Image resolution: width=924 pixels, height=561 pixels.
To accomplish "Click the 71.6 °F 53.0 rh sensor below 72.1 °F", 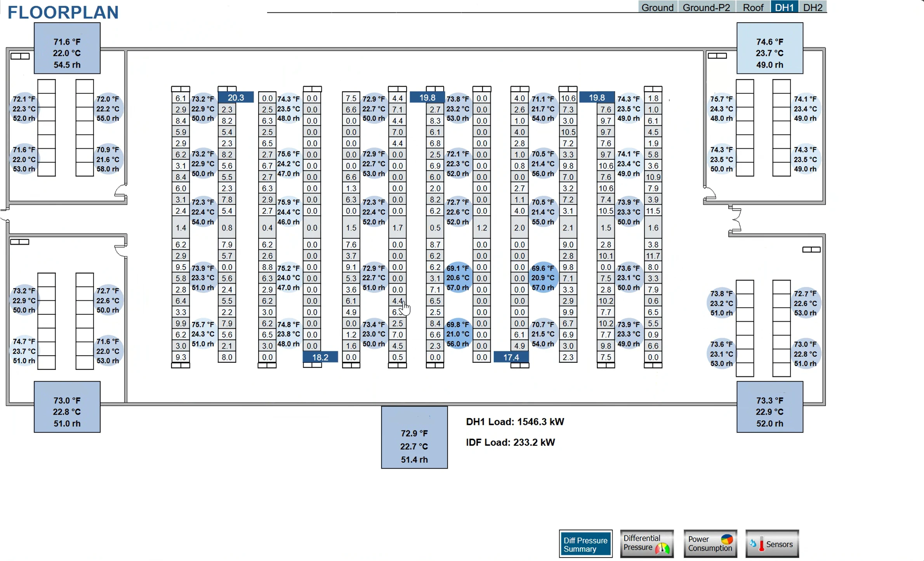I will (24, 159).
